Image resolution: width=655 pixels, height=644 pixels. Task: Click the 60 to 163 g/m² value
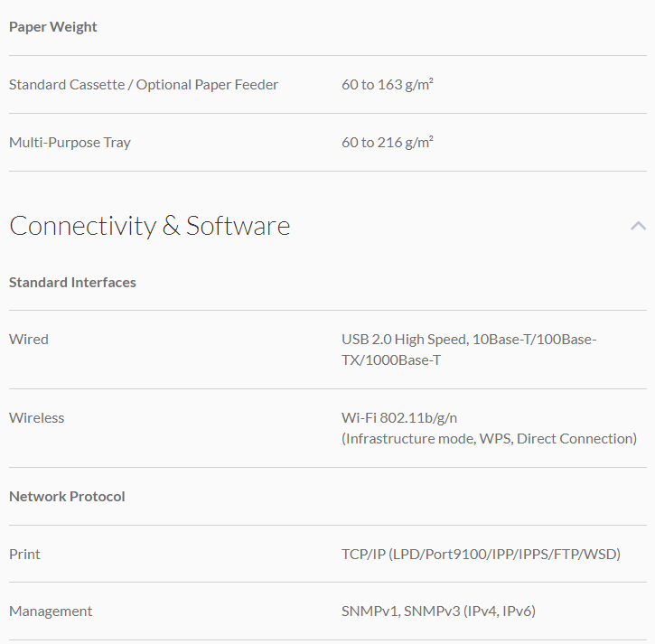click(388, 85)
